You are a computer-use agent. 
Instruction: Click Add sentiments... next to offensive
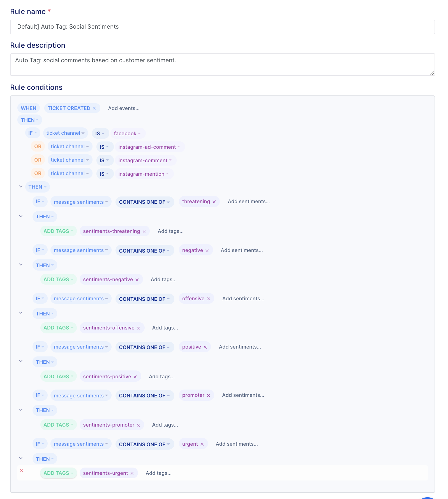click(243, 299)
